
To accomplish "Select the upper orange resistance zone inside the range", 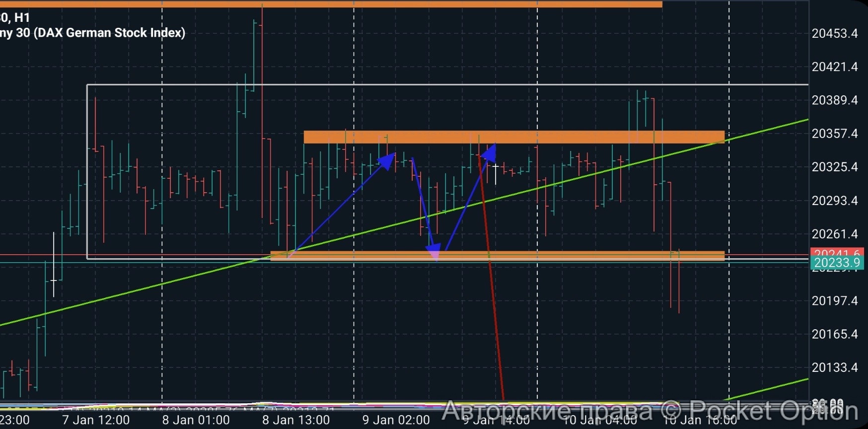I will tap(513, 137).
